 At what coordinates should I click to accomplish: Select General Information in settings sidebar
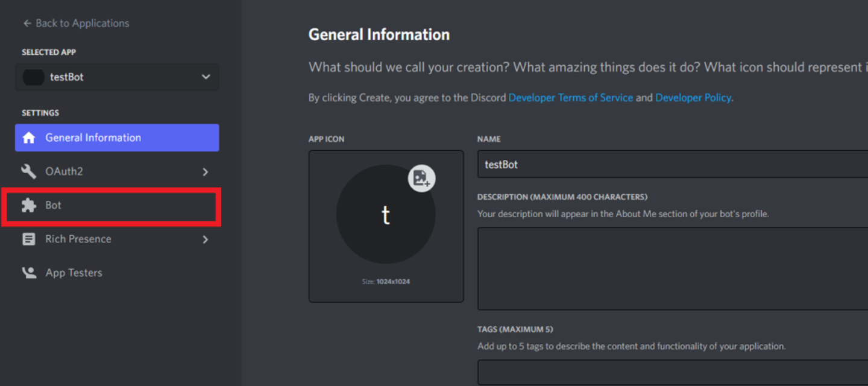pyautogui.click(x=93, y=138)
